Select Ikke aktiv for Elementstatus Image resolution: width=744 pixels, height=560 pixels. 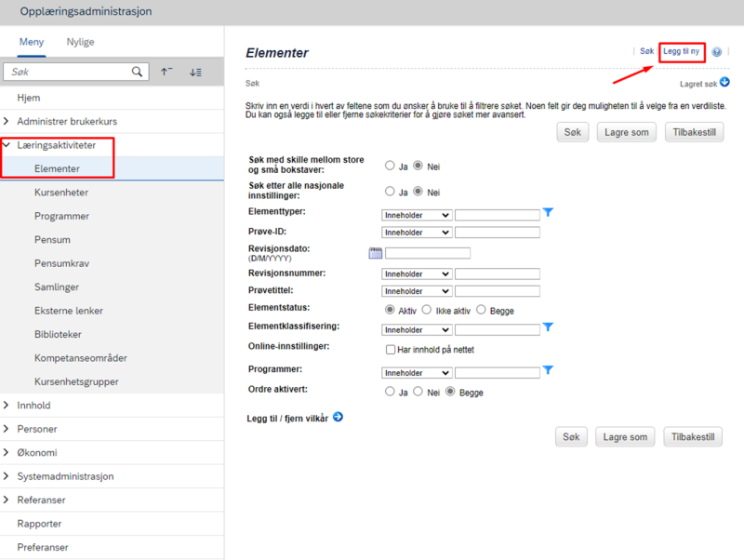pos(427,310)
